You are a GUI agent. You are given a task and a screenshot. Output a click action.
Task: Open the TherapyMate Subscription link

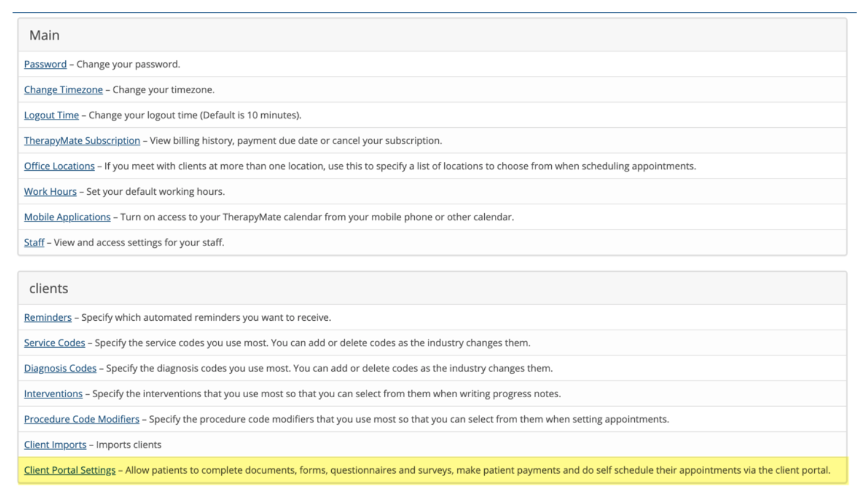coord(82,140)
